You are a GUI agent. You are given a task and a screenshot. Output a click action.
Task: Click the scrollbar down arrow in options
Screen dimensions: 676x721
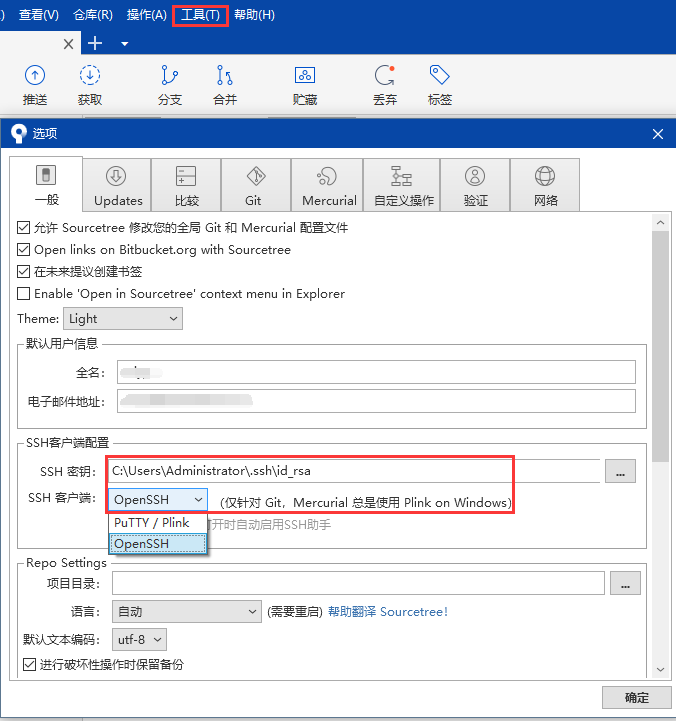pyautogui.click(x=660, y=670)
